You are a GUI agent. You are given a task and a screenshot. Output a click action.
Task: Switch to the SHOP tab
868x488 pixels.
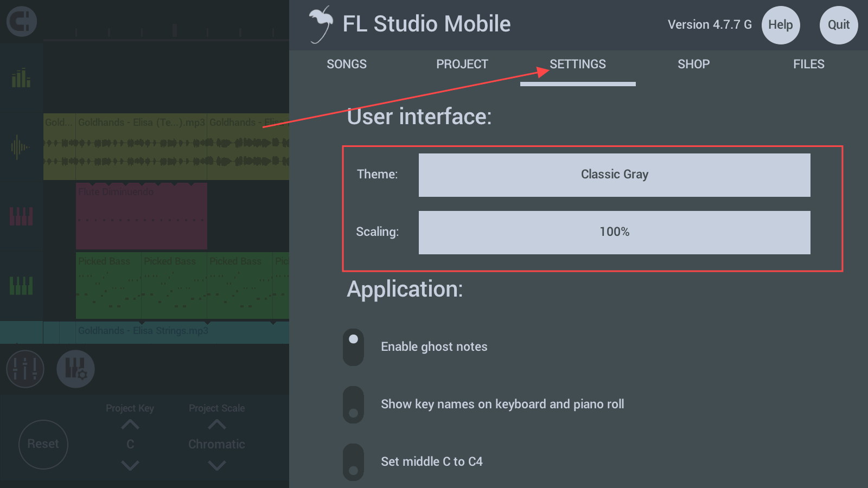click(x=693, y=64)
